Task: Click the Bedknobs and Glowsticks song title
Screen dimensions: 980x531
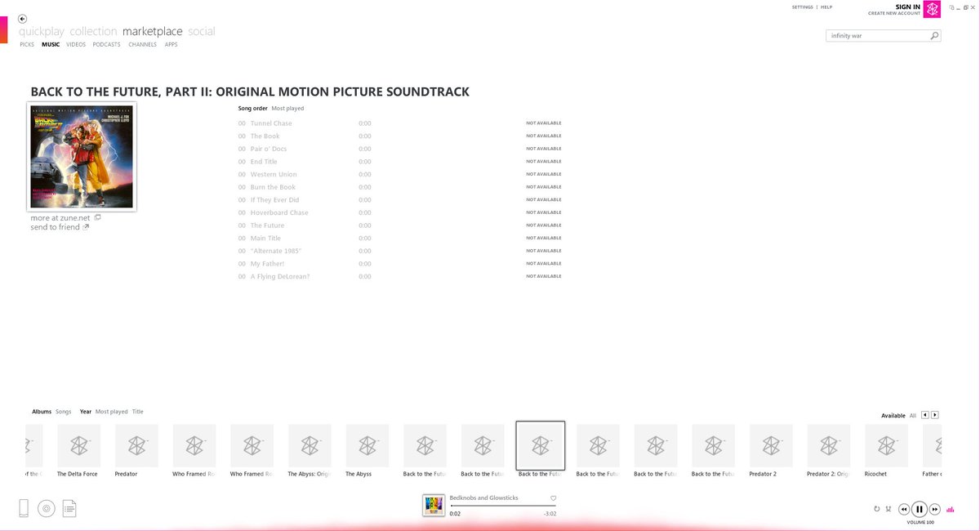Action: [483, 498]
